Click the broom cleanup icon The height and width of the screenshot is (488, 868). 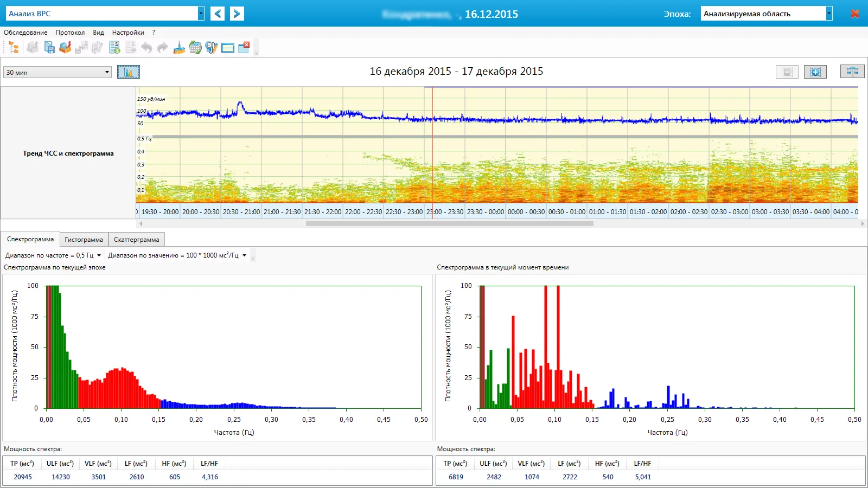point(179,48)
